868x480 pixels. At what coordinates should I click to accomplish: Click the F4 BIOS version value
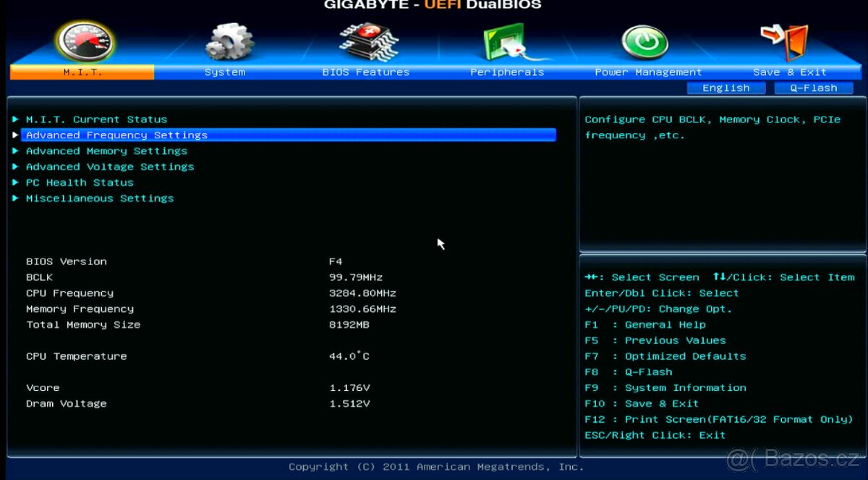tap(336, 261)
